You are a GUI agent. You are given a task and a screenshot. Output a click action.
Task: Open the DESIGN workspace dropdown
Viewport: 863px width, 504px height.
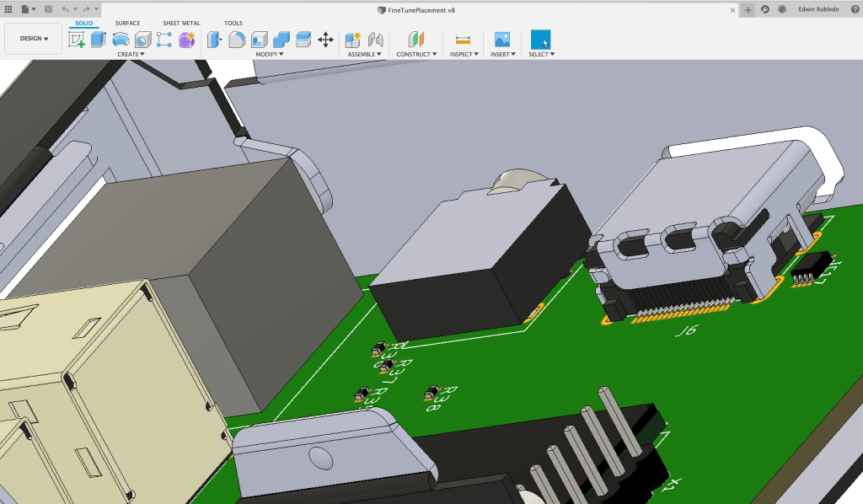[34, 39]
